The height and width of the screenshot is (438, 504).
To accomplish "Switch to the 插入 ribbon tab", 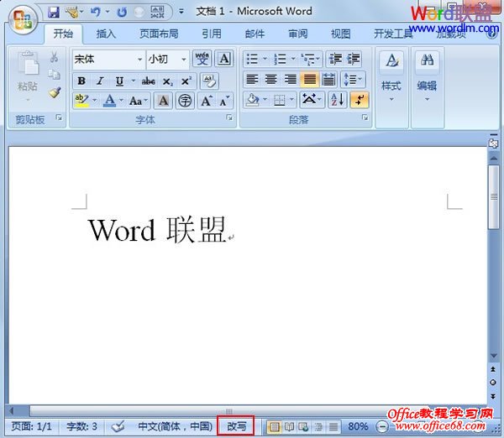I will [x=106, y=34].
